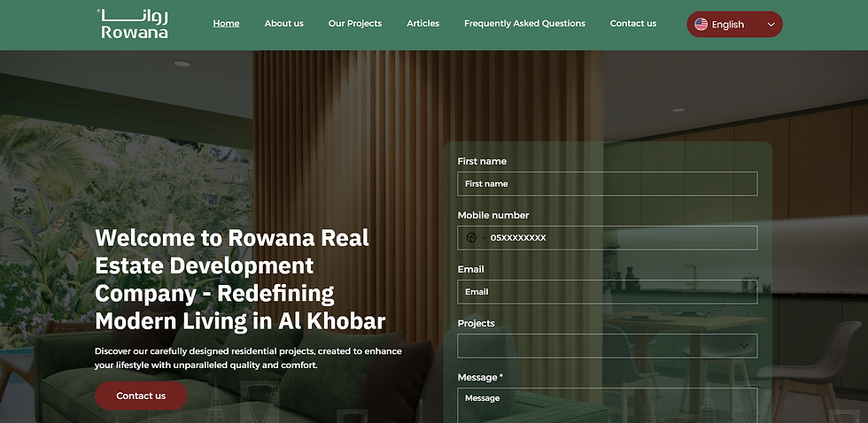View Frequently Asked Questions
The image size is (868, 423).
point(524,23)
